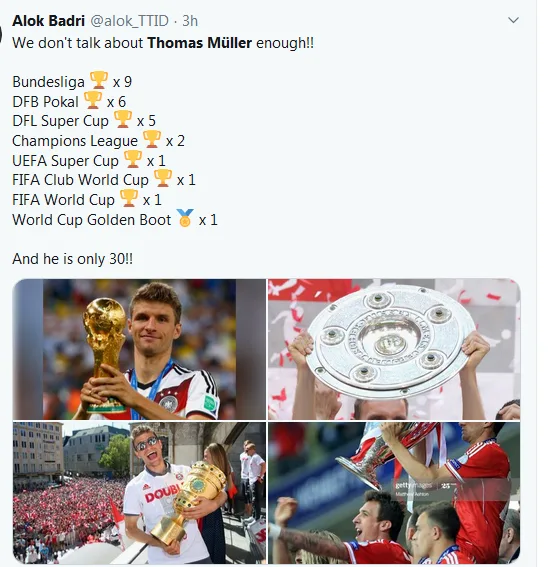
Task: Click the avatar at the tweet's left edge
Action: coord(1,34)
